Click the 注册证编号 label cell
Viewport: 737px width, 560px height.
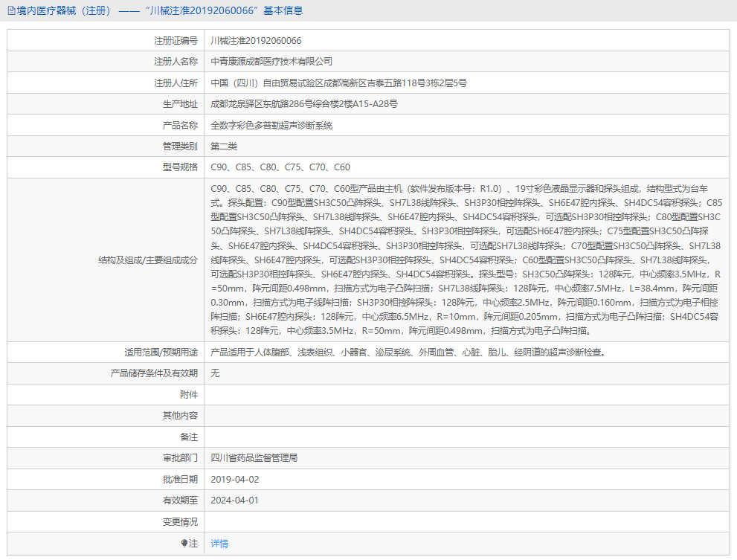tap(106, 40)
